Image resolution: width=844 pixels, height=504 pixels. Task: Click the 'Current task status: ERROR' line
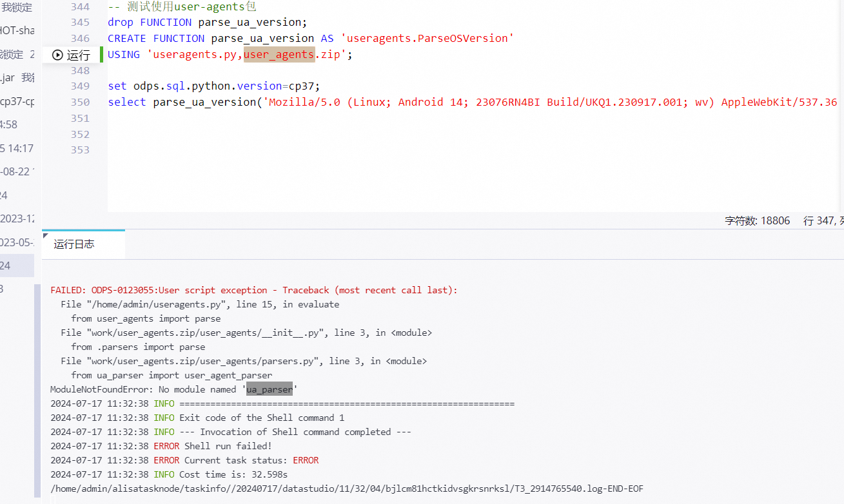click(x=184, y=460)
